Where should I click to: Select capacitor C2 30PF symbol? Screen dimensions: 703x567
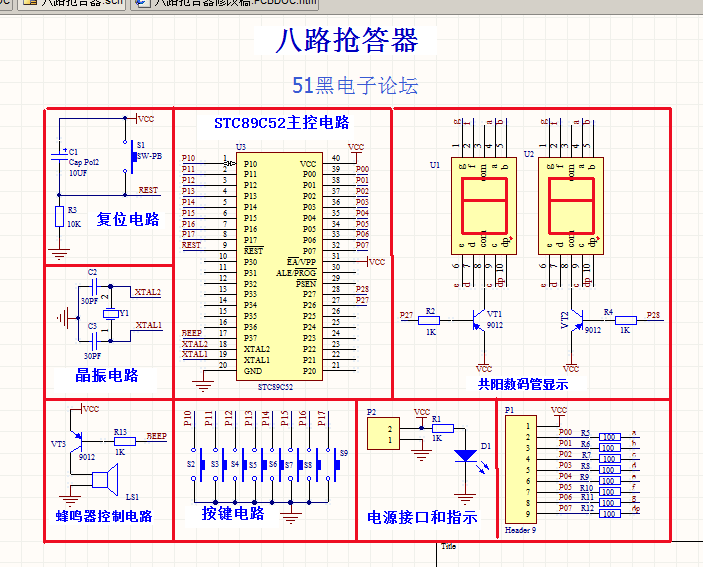(x=95, y=286)
